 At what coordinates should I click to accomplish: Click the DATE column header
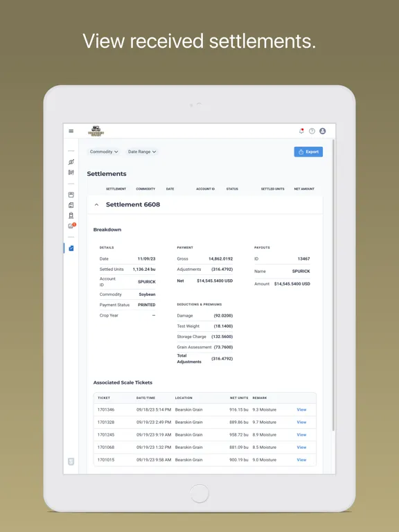tap(170, 188)
